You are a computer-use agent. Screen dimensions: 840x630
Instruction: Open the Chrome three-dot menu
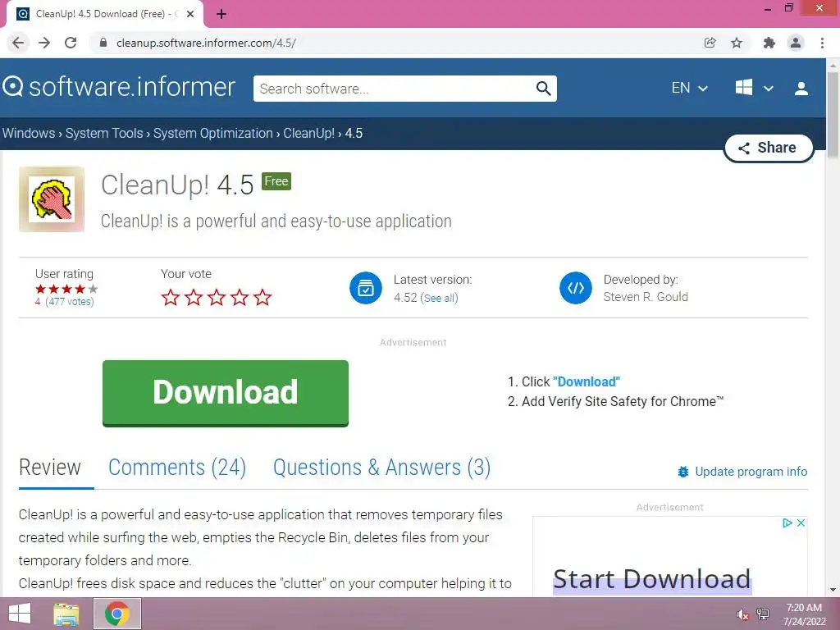(822, 43)
